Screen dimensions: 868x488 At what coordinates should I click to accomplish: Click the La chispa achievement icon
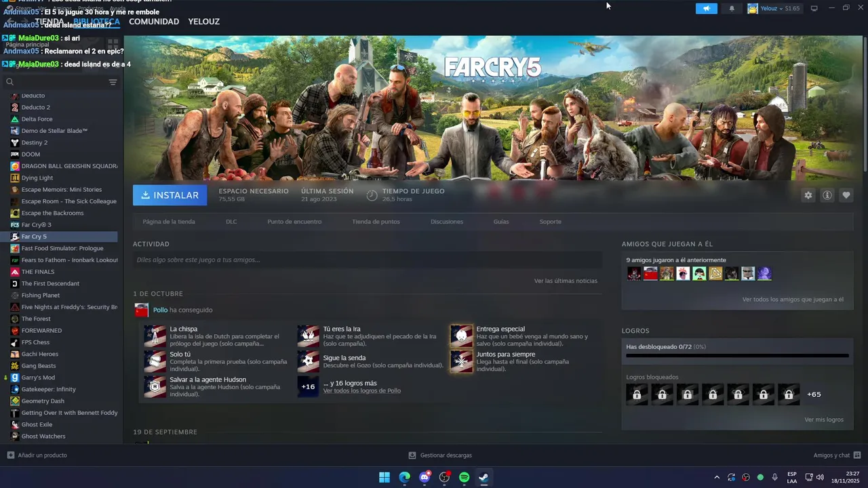click(155, 335)
